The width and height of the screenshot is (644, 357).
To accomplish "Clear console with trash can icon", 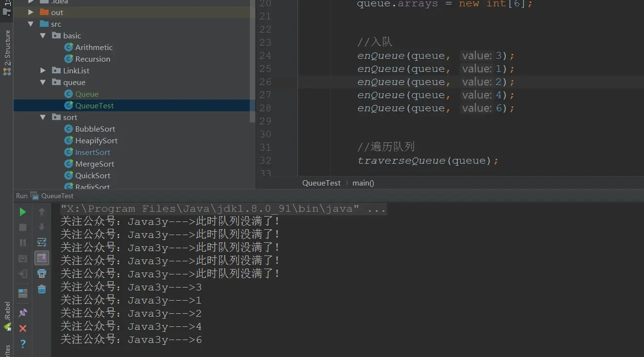I will tap(42, 289).
